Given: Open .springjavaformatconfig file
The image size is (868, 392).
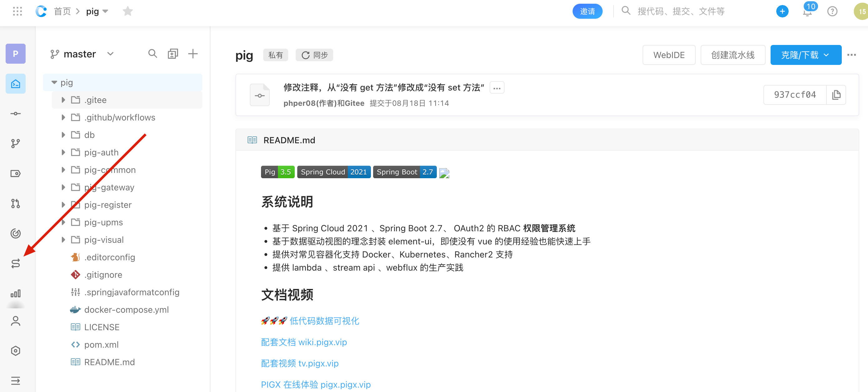Looking at the screenshot, I should click(132, 292).
